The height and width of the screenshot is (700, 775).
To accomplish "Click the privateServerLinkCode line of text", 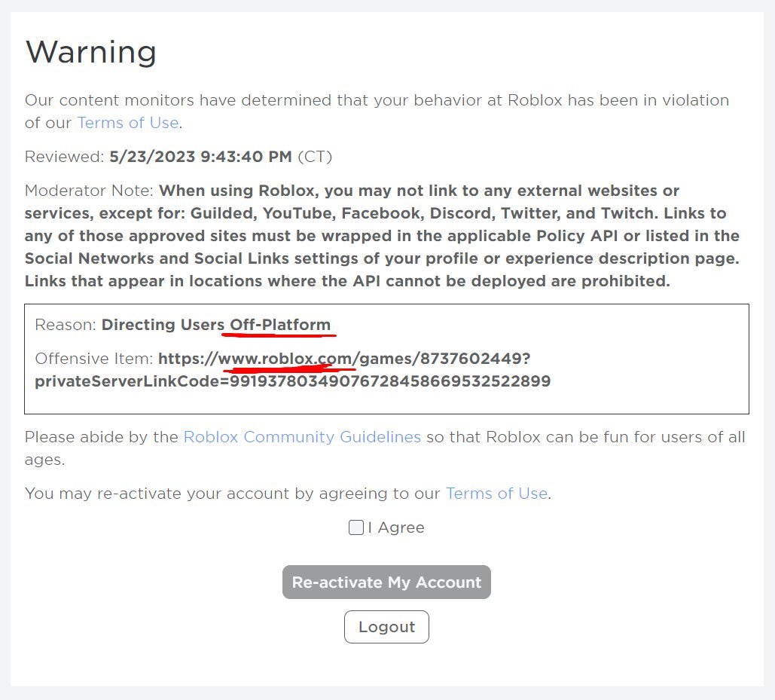I will (x=292, y=381).
